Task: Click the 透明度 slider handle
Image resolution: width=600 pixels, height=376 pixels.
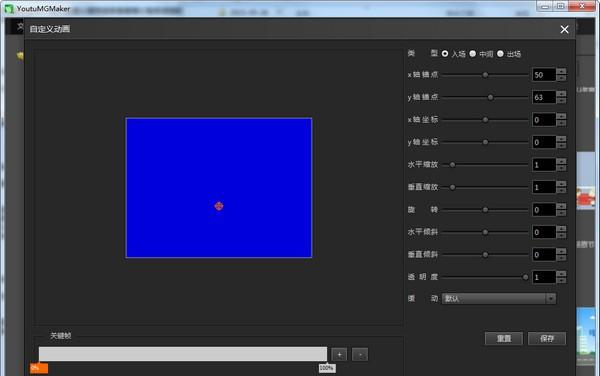Action: pyautogui.click(x=525, y=277)
